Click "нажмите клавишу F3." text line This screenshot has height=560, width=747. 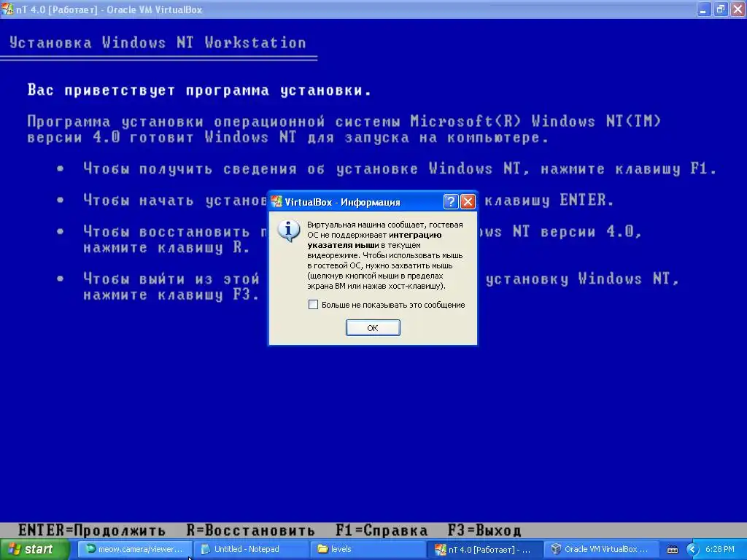click(171, 295)
